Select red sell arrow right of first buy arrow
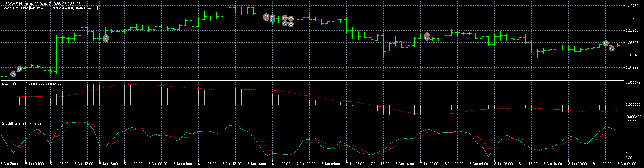644x168 pixels. (x=19, y=69)
